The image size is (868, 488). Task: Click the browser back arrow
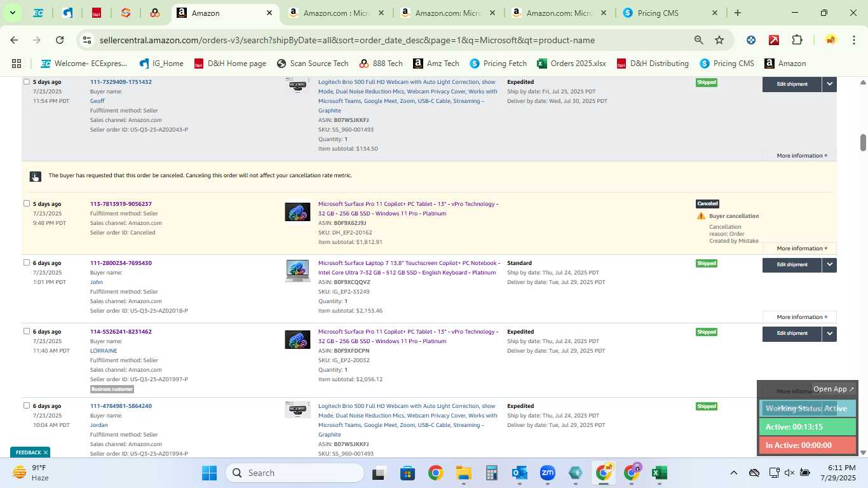tap(14, 40)
